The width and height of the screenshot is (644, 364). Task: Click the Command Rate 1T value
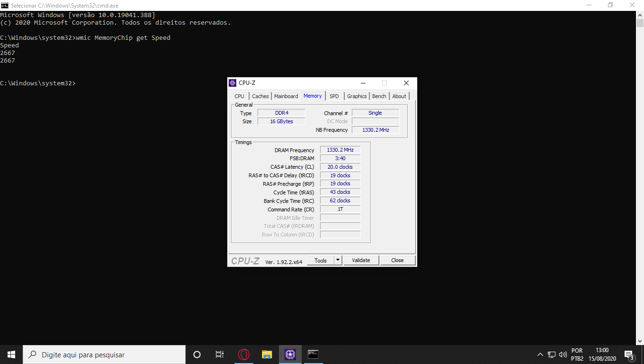(340, 209)
